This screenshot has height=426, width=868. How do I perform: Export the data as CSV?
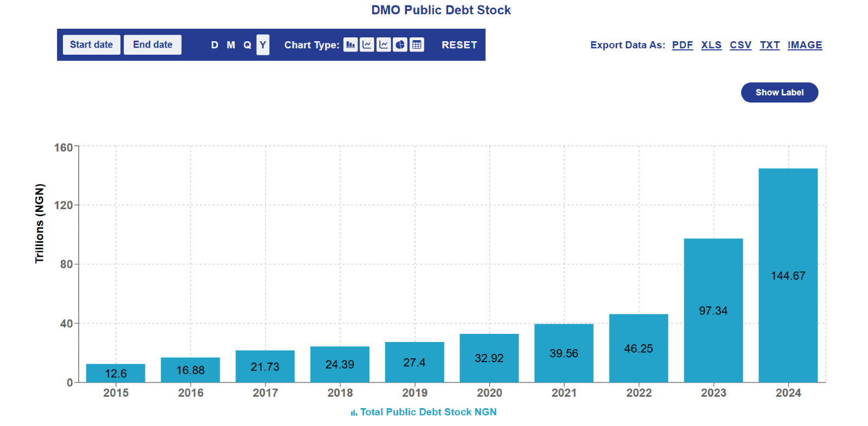pyautogui.click(x=741, y=45)
